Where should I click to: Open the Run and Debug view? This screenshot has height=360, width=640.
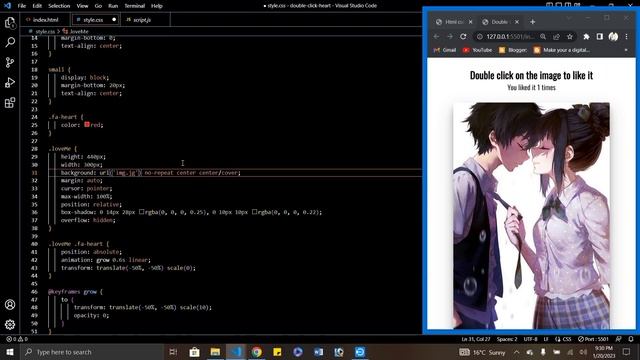point(10,82)
